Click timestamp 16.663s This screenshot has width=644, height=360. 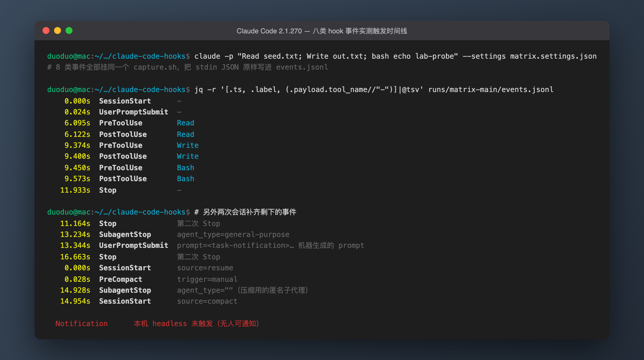pos(75,257)
